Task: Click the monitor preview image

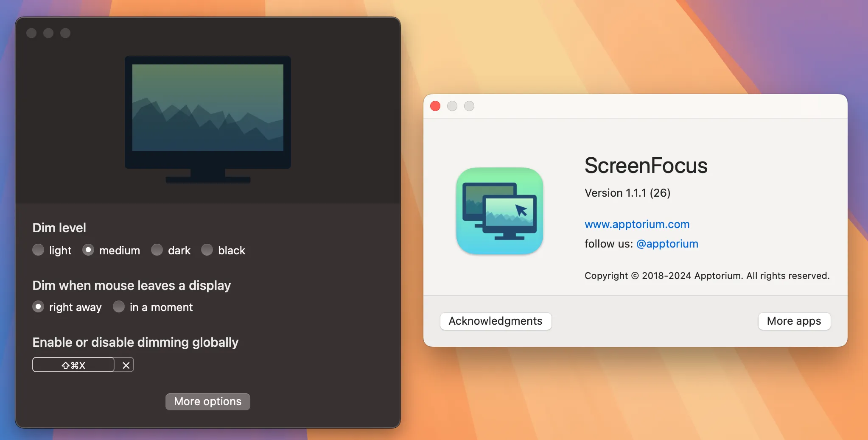Action: pos(208,120)
